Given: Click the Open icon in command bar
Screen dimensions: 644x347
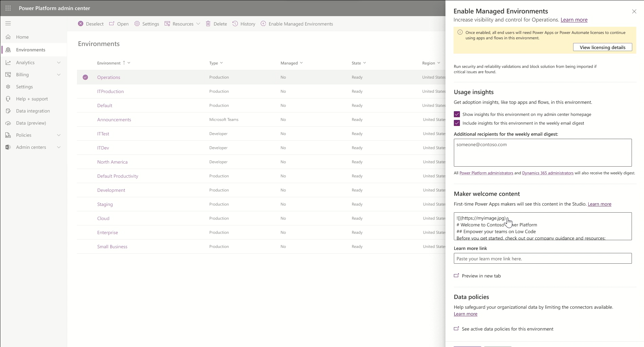Looking at the screenshot, I should pos(112,24).
